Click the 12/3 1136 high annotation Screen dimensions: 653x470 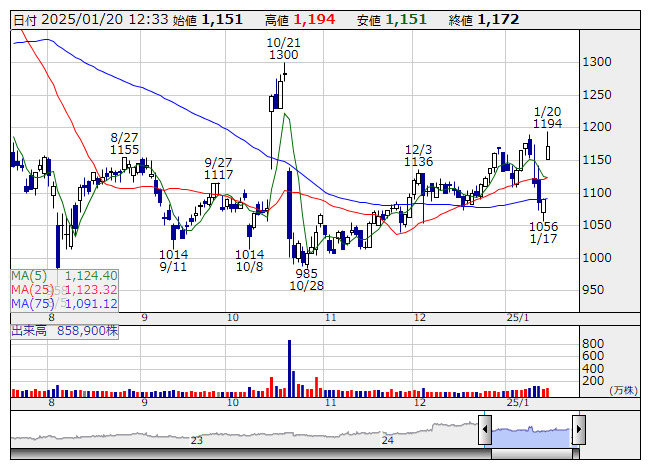[x=419, y=156]
